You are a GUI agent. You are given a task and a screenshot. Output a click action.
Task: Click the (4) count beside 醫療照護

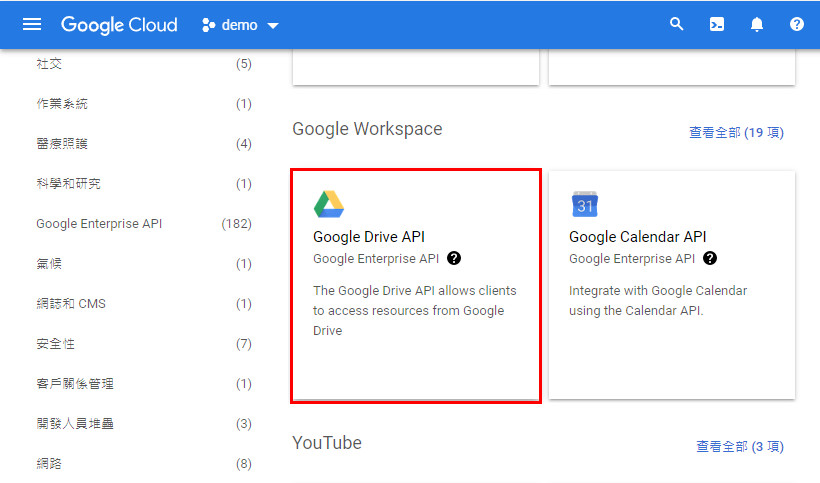pos(244,144)
